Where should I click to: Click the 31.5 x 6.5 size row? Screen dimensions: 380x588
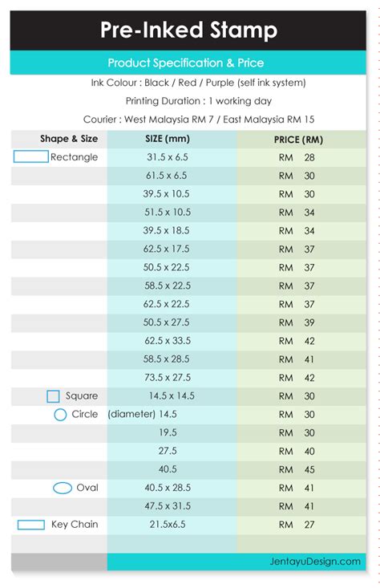pos(188,157)
